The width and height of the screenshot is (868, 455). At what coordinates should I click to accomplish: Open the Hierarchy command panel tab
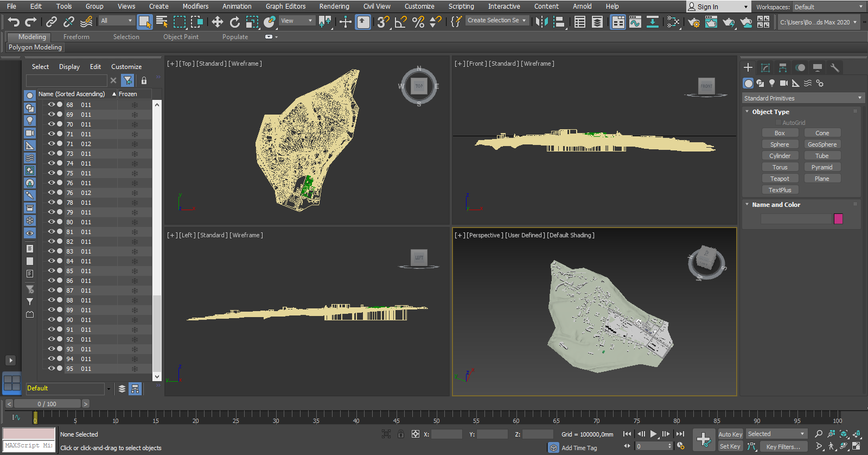click(783, 68)
